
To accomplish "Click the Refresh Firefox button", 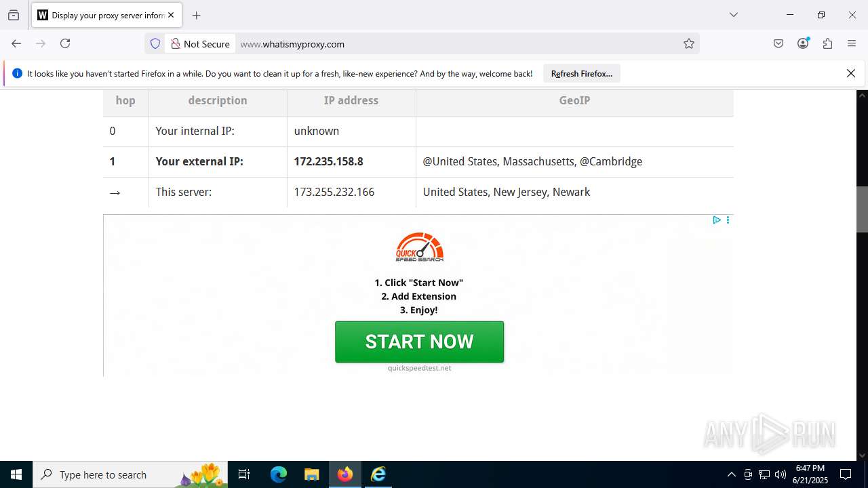I will tap(582, 73).
